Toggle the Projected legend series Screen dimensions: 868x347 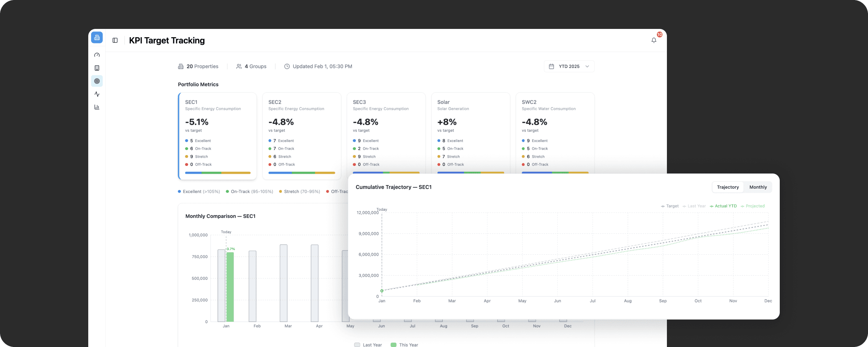tap(753, 206)
